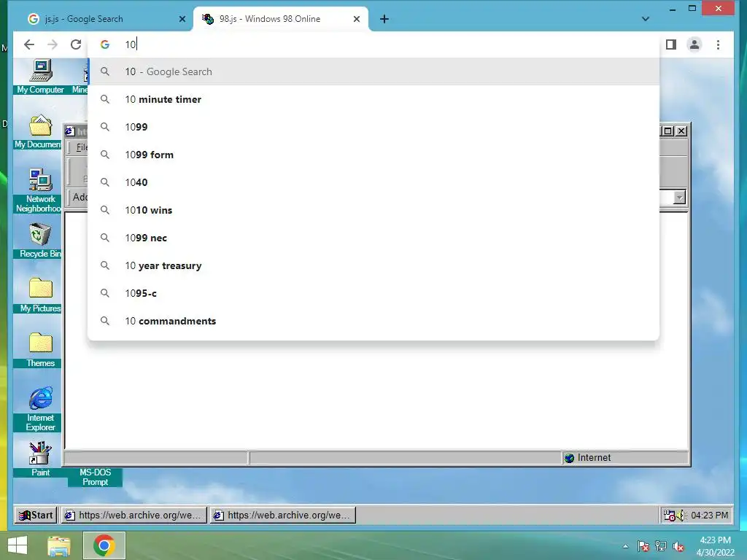Activate first web.archive.org taskbar button

click(135, 515)
